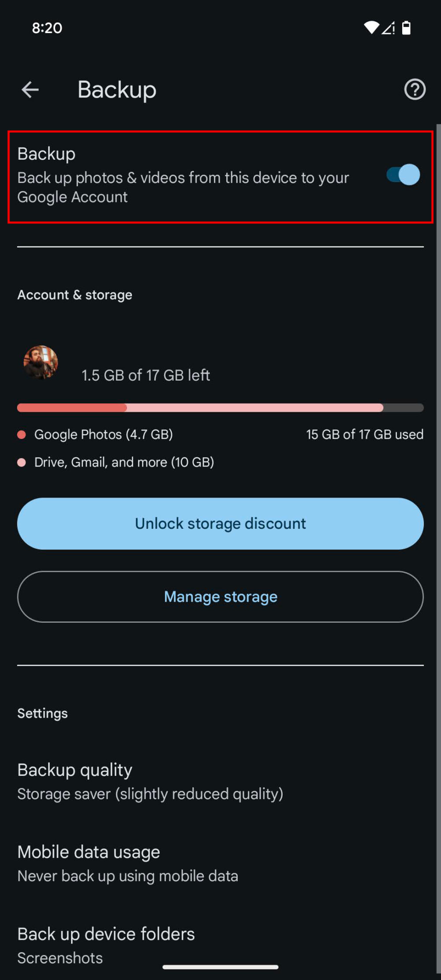Image resolution: width=441 pixels, height=980 pixels.
Task: Open the help icon on Backup screen
Action: (x=415, y=90)
